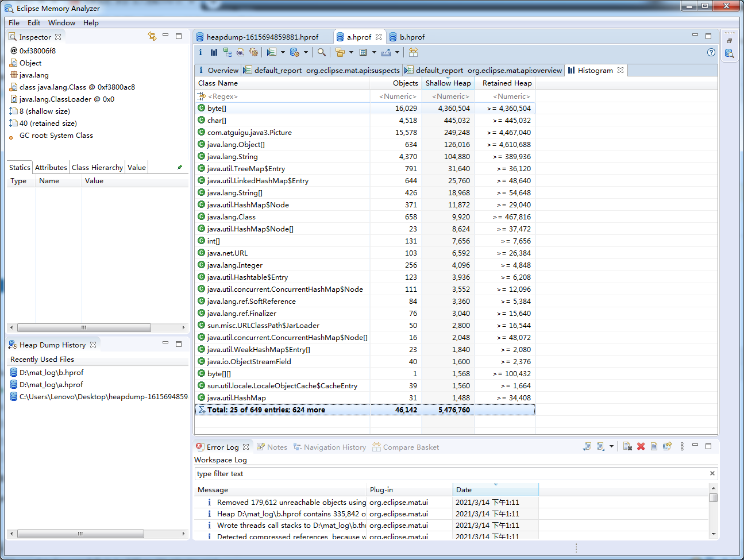Click the Inspector link-with-snapshot icon
This screenshot has height=560, width=744.
click(x=152, y=36)
